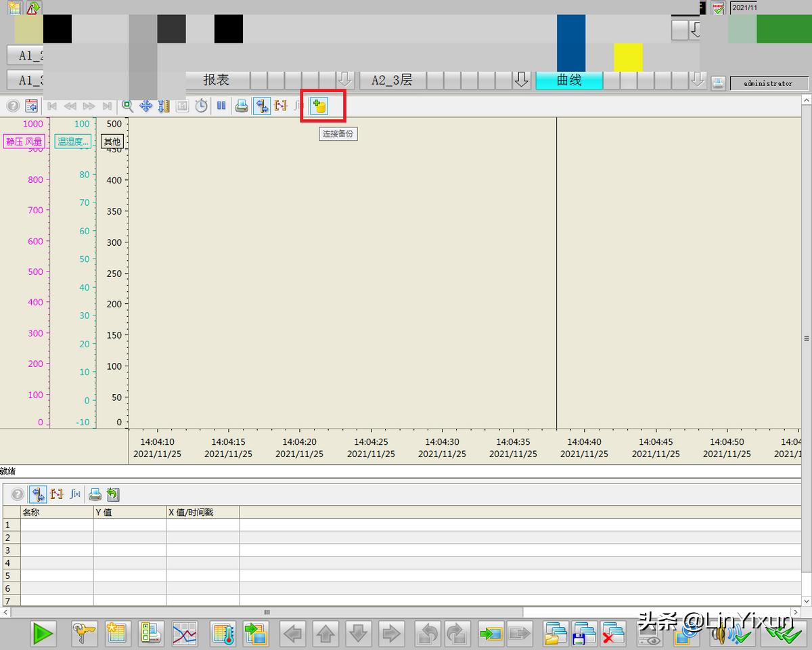Viewport: 812px width, 650px height.
Task: Click the green play arrow button
Action: tap(43, 634)
